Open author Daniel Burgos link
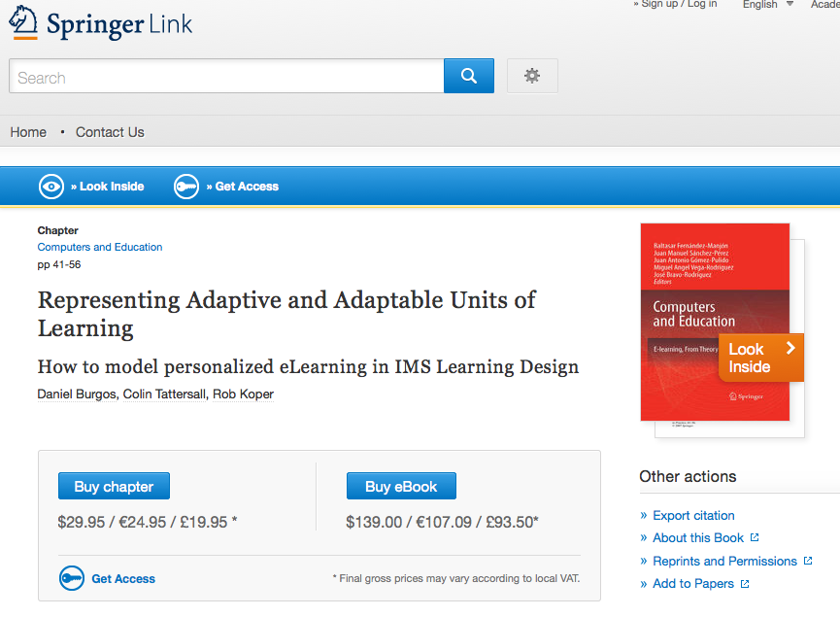This screenshot has width=840, height=617. [76, 394]
